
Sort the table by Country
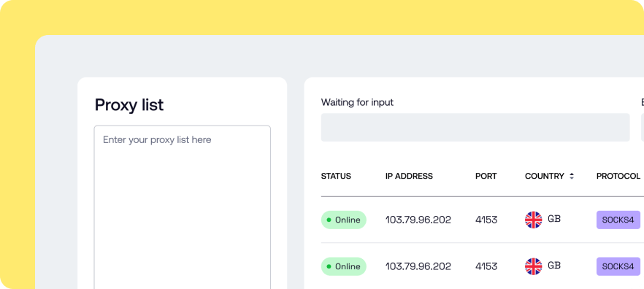[571, 176]
